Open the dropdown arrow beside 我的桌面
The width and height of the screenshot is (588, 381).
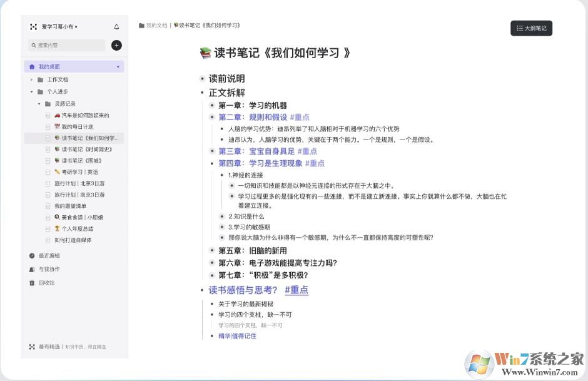[118, 66]
